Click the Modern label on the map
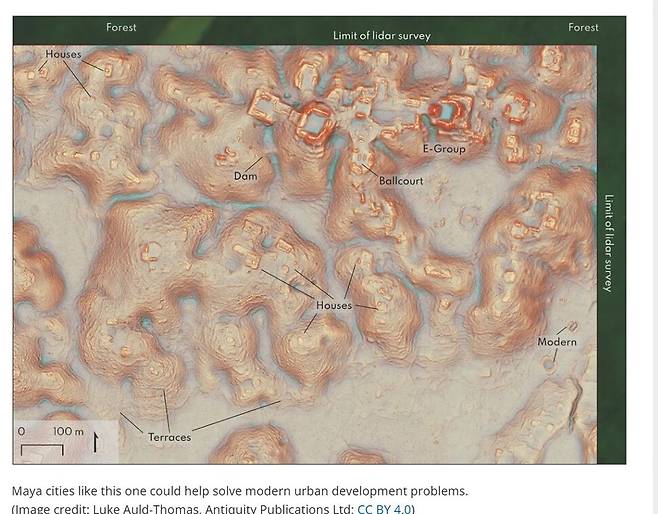Viewport: 658px width, 514px height. coord(556,342)
